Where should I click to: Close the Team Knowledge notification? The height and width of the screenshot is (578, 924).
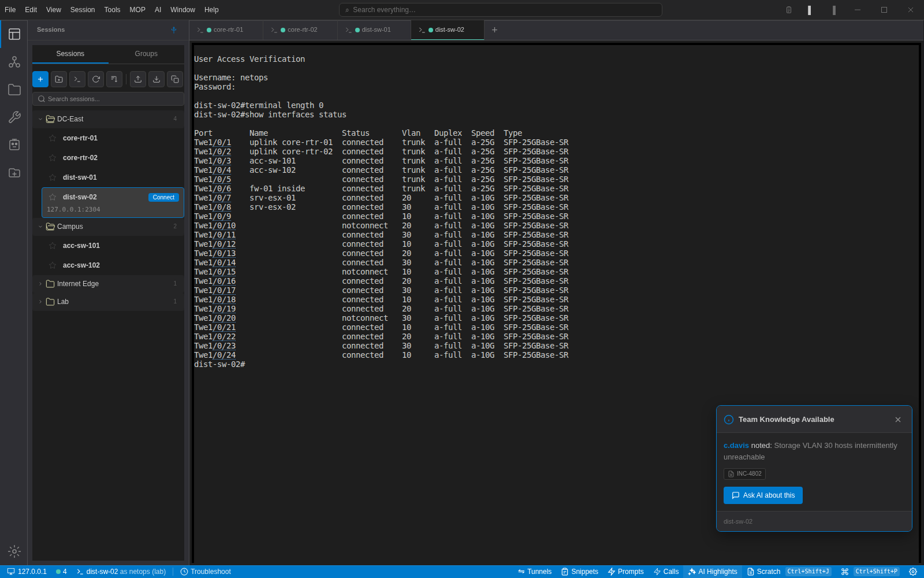(x=898, y=420)
